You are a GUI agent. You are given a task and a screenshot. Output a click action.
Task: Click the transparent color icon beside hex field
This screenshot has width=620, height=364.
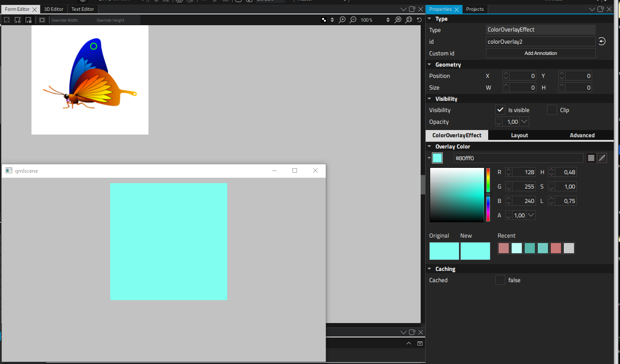point(602,158)
